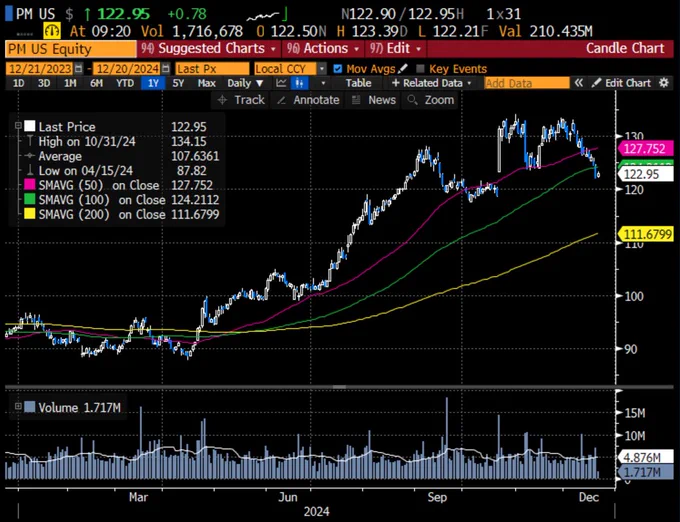The width and height of the screenshot is (680, 522).
Task: Click the Last Px field
Action: click(x=212, y=69)
